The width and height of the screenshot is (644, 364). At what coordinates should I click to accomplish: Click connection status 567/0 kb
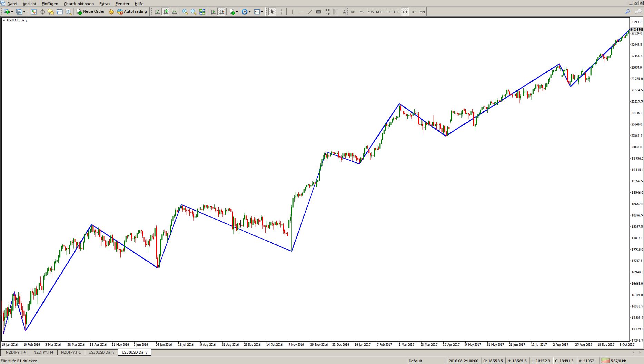(614, 361)
